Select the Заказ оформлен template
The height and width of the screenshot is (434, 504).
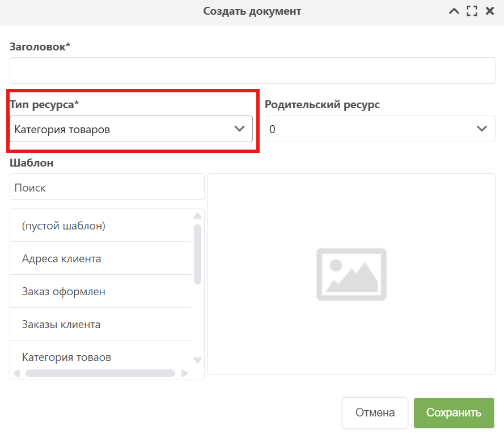[63, 292]
